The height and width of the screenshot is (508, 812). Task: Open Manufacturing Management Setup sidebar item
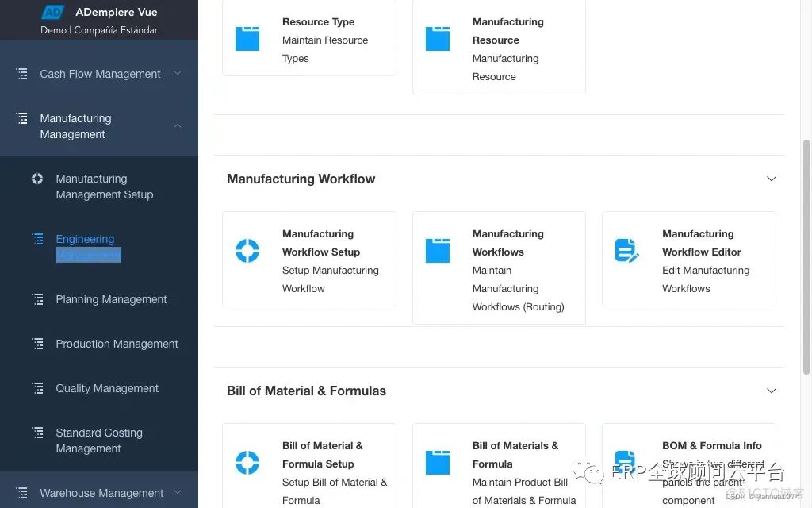point(104,187)
